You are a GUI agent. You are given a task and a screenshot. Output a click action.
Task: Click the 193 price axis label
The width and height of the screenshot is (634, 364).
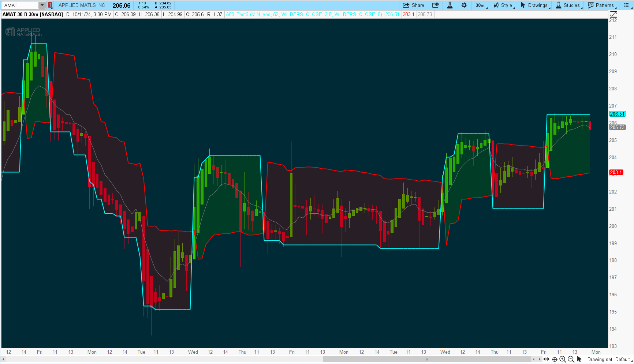coord(613,346)
